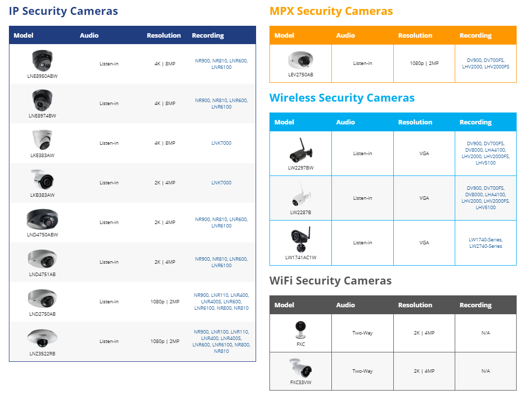
Task: Click the LW1740-Series recorder link
Action: [x=485, y=240]
